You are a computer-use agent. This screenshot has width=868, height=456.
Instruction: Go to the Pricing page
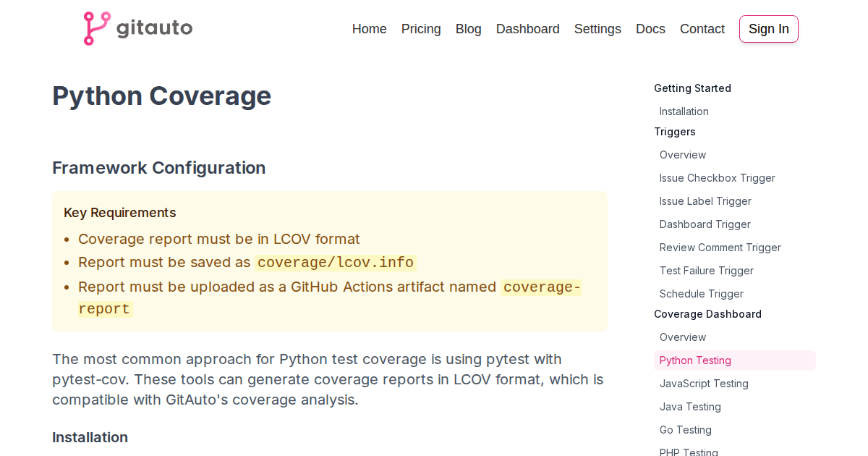[421, 29]
